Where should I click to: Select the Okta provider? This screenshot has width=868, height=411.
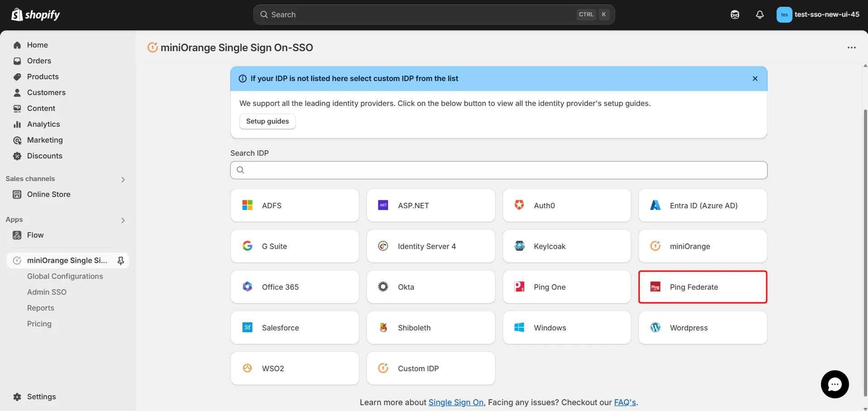tap(431, 287)
